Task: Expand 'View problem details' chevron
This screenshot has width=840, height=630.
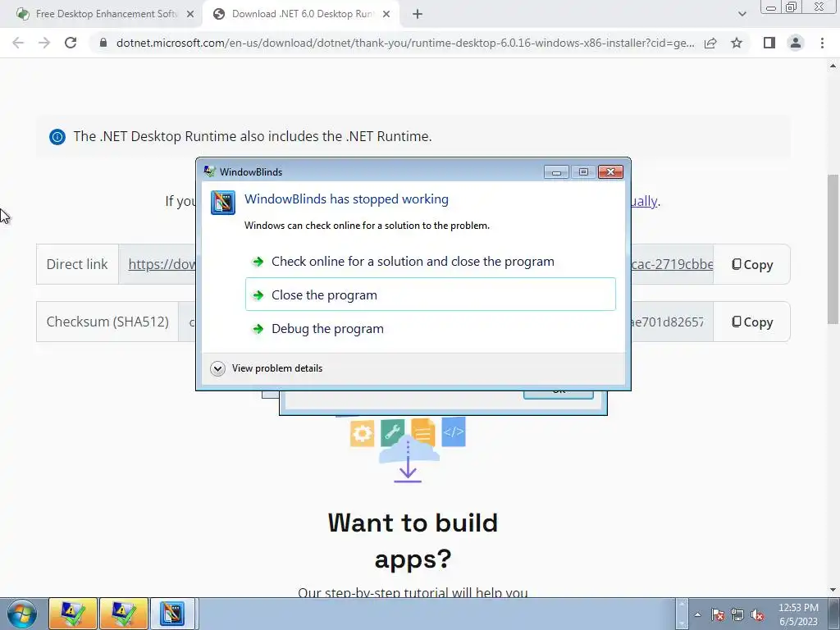Action: tap(217, 368)
